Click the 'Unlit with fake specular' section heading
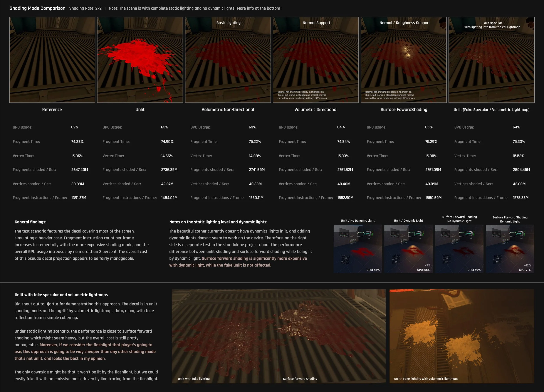Viewport: 544px width, 392px height. point(61,295)
